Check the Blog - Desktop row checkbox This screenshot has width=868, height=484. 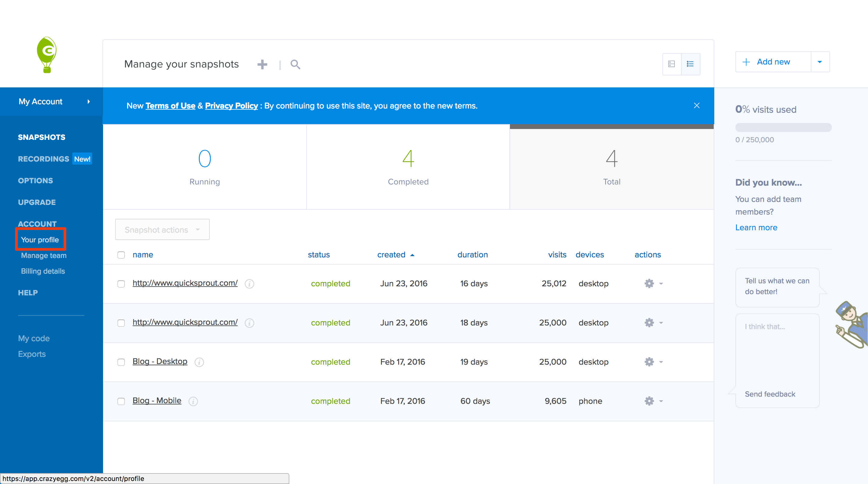tap(121, 362)
